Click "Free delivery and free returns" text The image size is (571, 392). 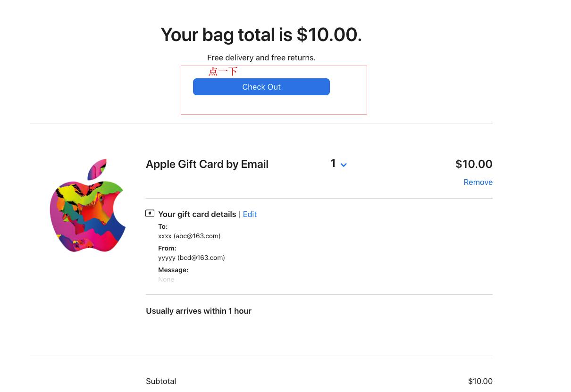(x=261, y=58)
